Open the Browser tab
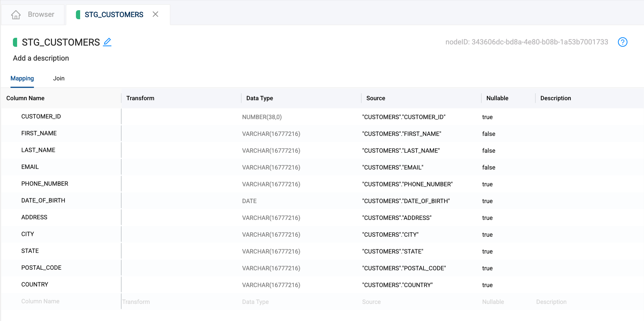This screenshot has width=644, height=321. 41,14
